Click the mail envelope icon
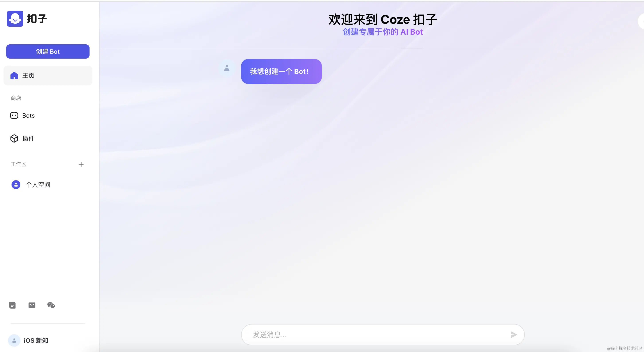The image size is (644, 352). 32,305
